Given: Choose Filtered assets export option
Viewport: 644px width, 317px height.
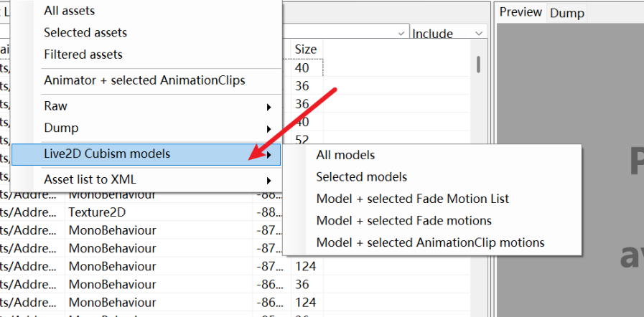Looking at the screenshot, I should tap(146, 54).
